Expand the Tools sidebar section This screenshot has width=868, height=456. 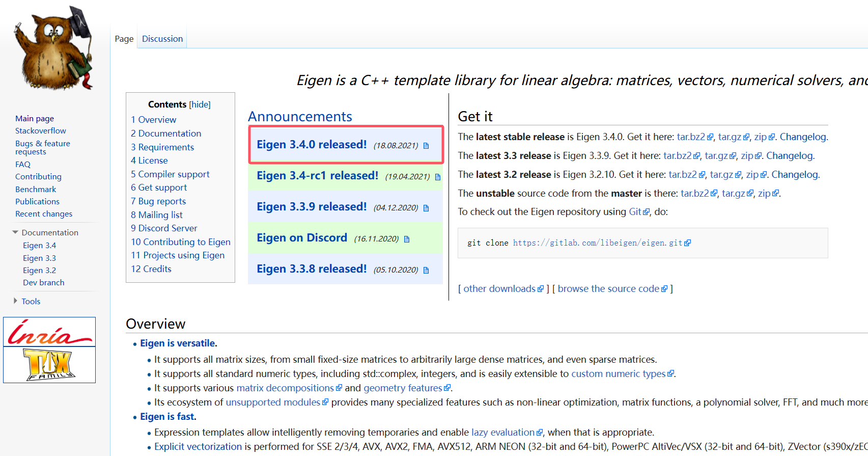(x=15, y=301)
